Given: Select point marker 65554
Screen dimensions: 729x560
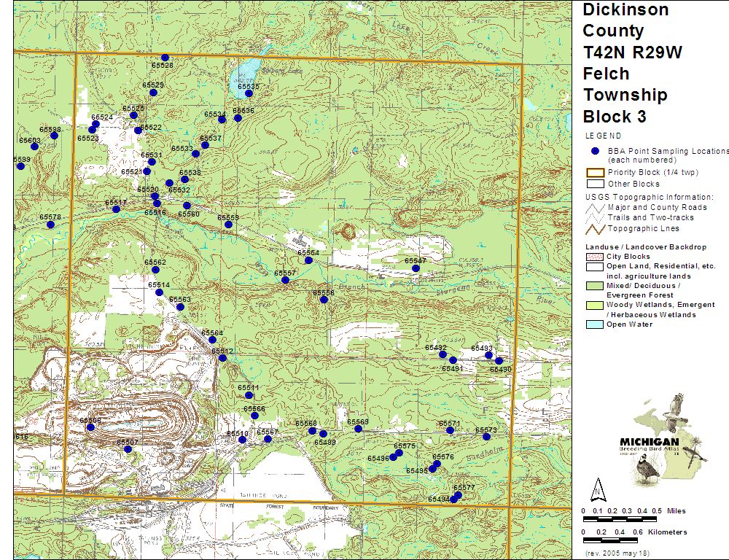Looking at the screenshot, I should 308,260.
